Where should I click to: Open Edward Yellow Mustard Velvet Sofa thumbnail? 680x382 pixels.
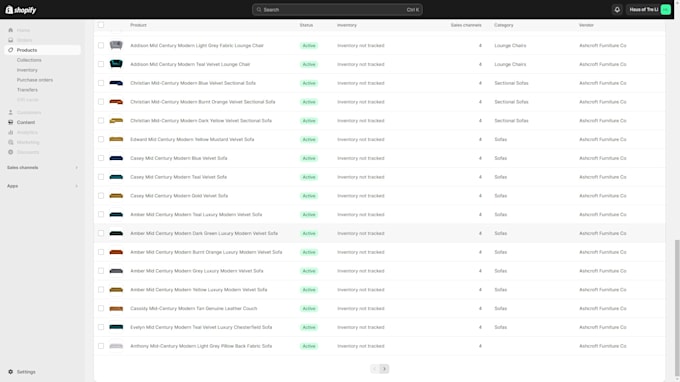116,139
